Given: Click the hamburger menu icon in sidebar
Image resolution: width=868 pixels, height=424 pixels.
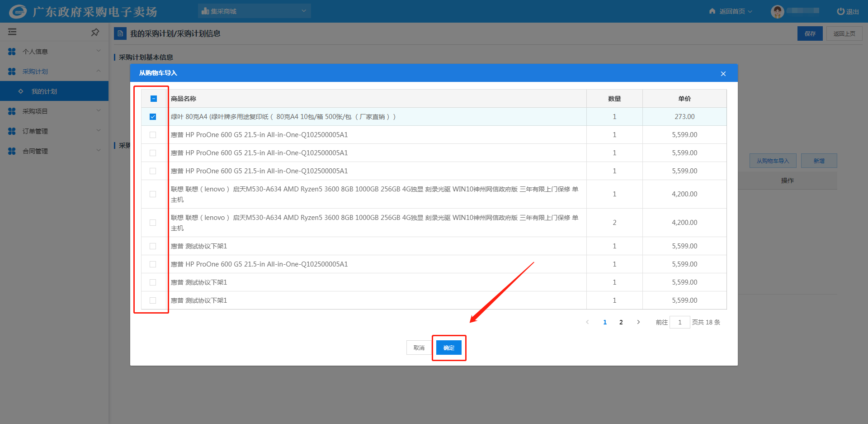Looking at the screenshot, I should tap(12, 32).
